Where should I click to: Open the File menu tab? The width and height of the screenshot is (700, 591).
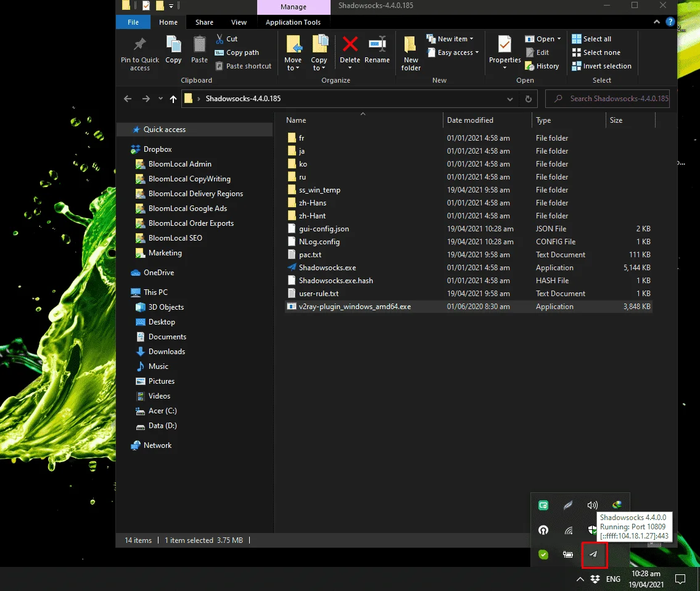point(133,22)
